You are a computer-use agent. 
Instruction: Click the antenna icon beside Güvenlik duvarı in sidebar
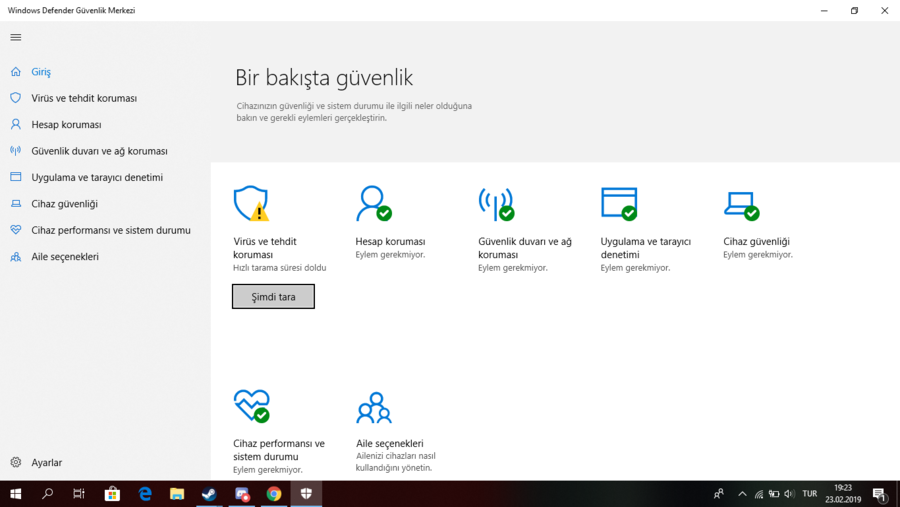[x=15, y=151]
